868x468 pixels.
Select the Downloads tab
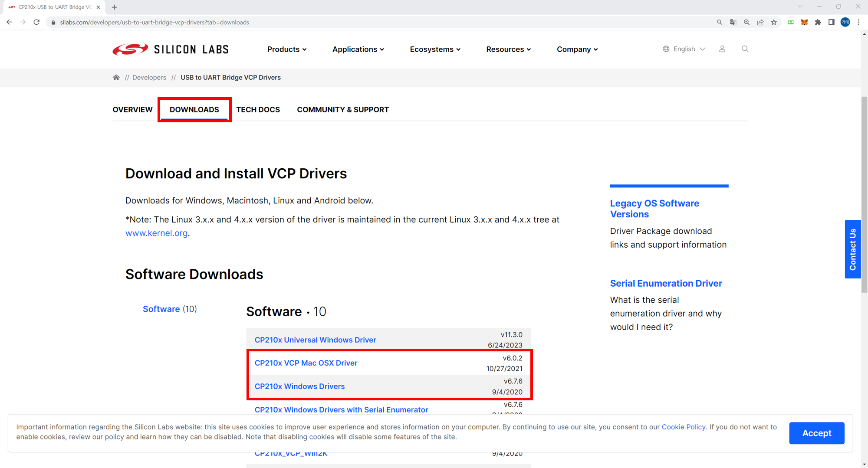(x=194, y=110)
